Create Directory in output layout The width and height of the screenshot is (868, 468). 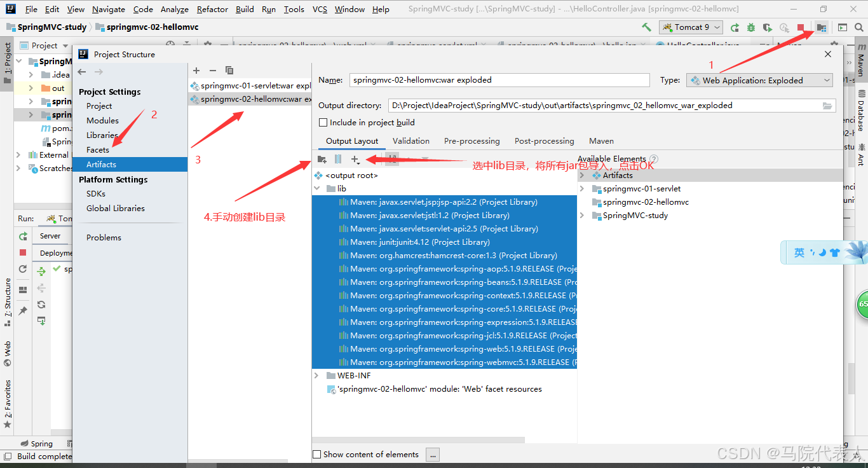tap(322, 160)
